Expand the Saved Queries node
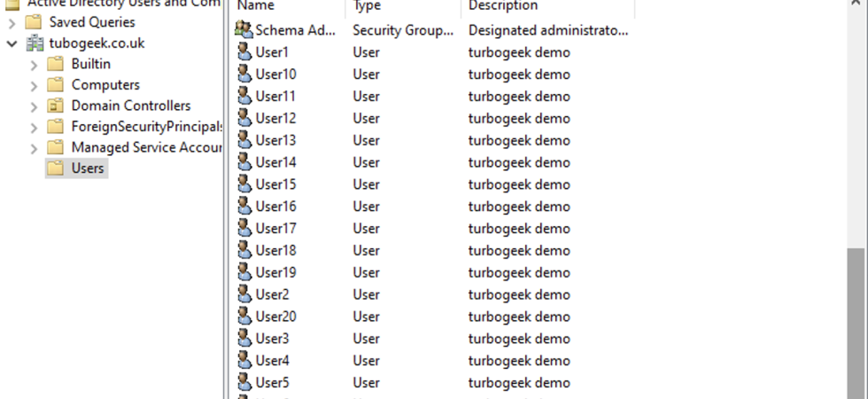Image resolution: width=868 pixels, height=399 pixels. 12,23
